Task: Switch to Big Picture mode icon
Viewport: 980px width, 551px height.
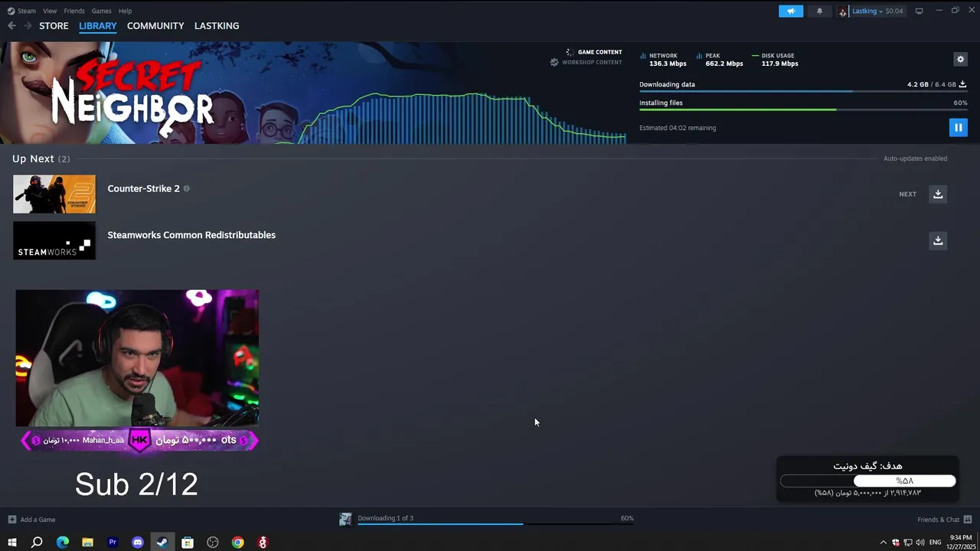Action: pyautogui.click(x=920, y=11)
